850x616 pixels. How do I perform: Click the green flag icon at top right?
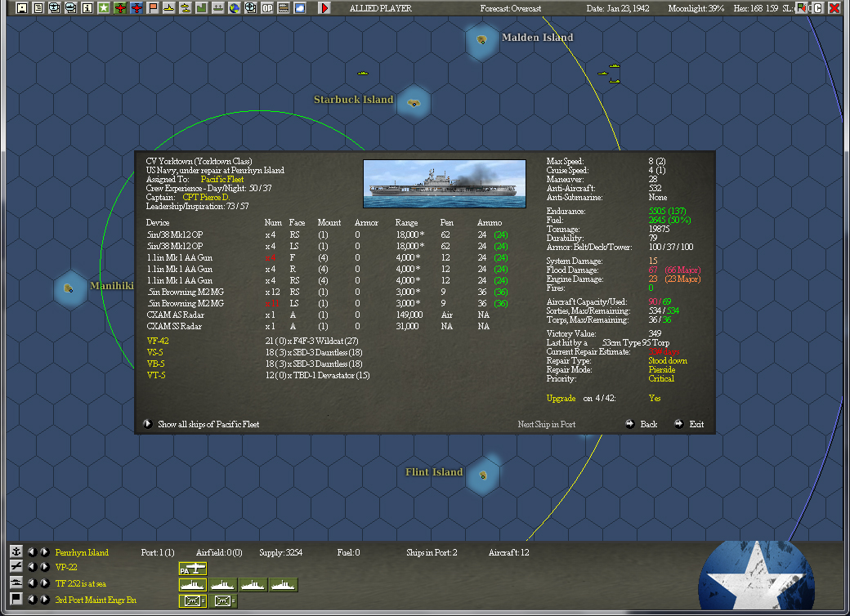click(x=801, y=8)
